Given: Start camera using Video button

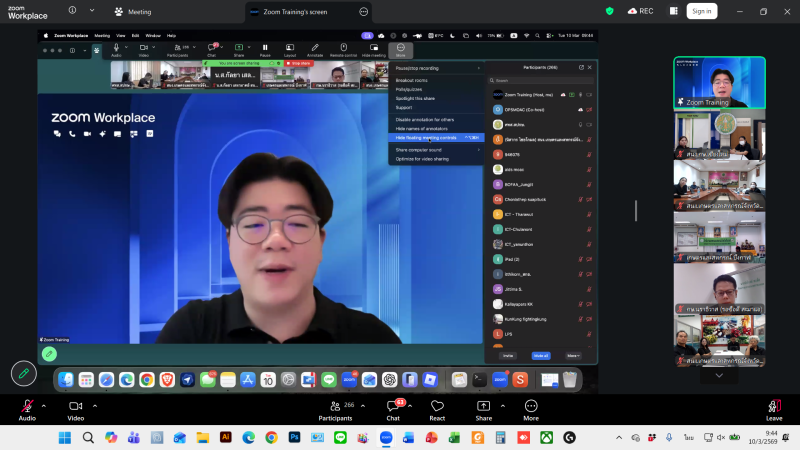Looking at the screenshot, I should pyautogui.click(x=76, y=408).
